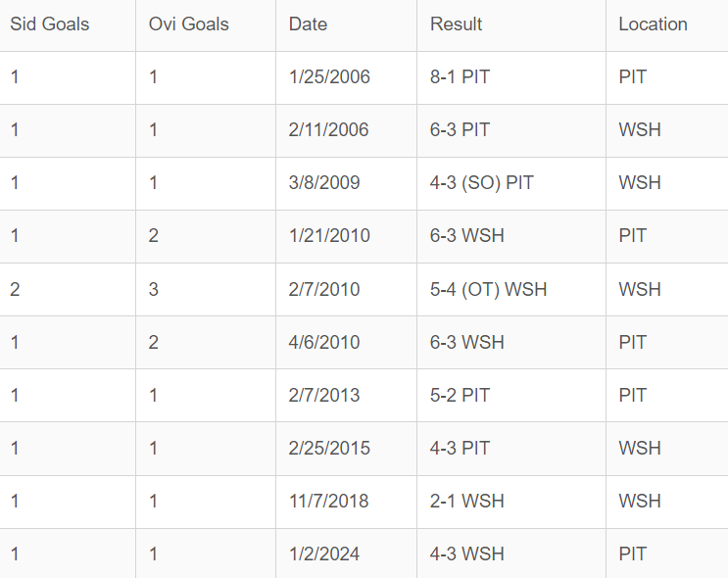Screen dimensions: 728x578
Task: Click the Date column header
Action: (x=308, y=24)
